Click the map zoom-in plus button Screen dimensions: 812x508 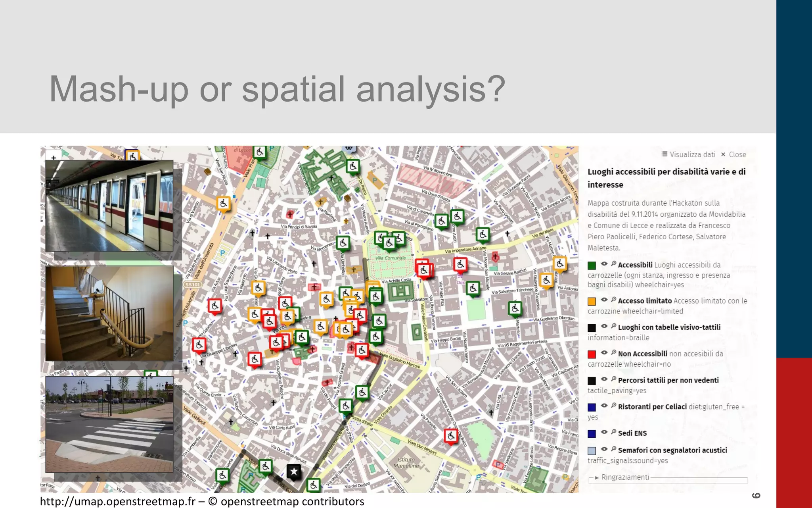coord(54,158)
